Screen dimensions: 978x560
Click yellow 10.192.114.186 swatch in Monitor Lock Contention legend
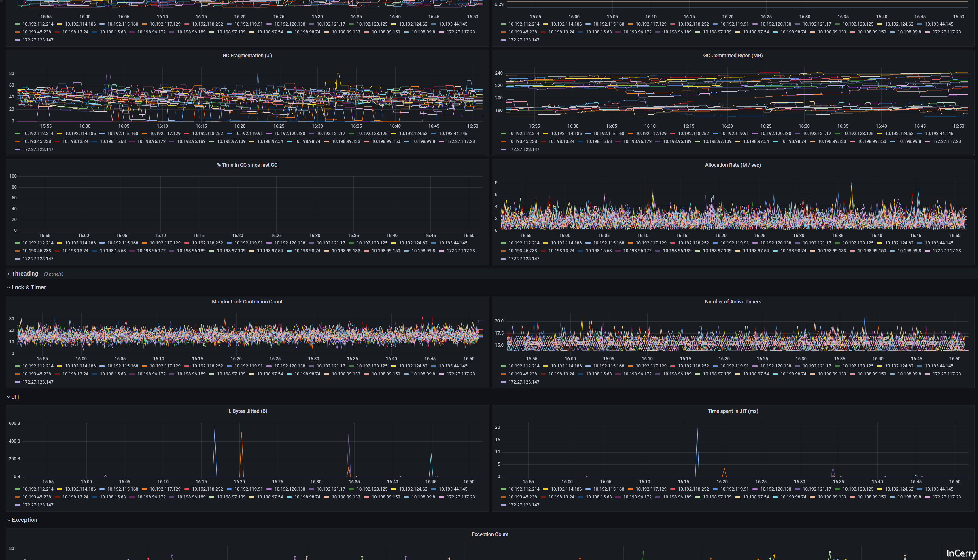click(60, 366)
